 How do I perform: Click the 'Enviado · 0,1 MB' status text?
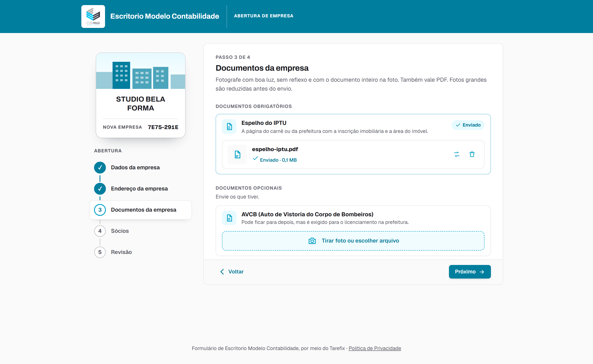tap(278, 160)
